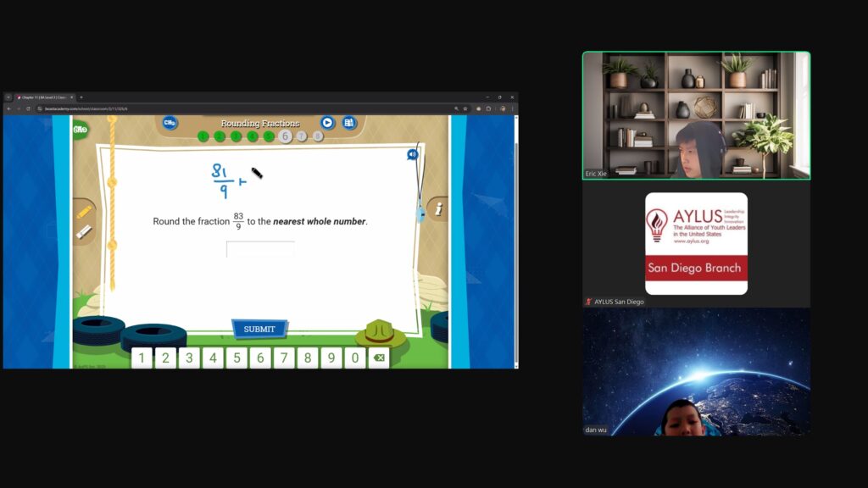Image resolution: width=868 pixels, height=488 pixels.
Task: Go to completed problem 3 in the progress row
Action: tap(236, 136)
